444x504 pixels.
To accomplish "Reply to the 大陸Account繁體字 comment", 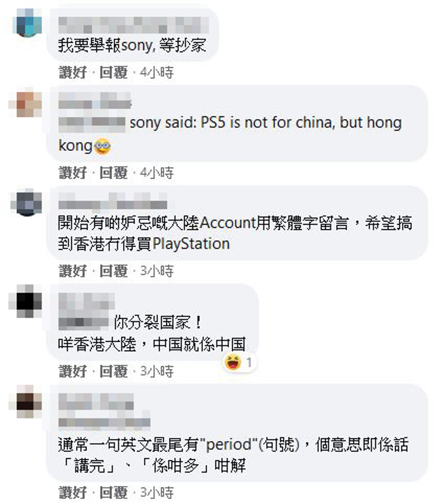I will 114,271.
